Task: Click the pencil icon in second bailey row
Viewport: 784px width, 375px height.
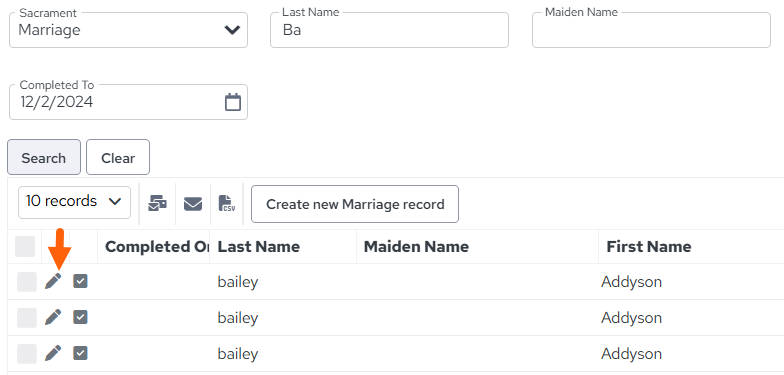Action: tap(53, 317)
